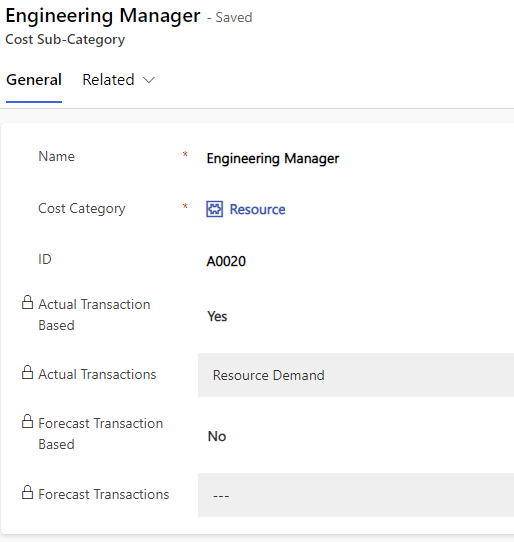
Task: Open the Actual Transactions Resource Demand field
Action: 356,375
